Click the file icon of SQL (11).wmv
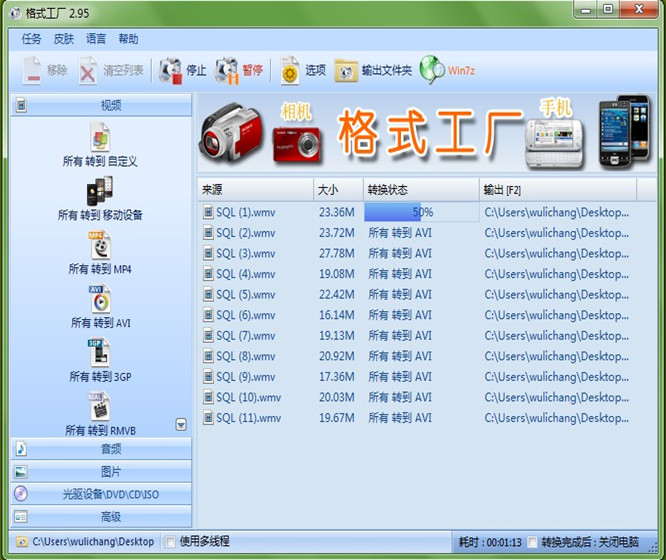The height and width of the screenshot is (560, 666). coord(208,418)
